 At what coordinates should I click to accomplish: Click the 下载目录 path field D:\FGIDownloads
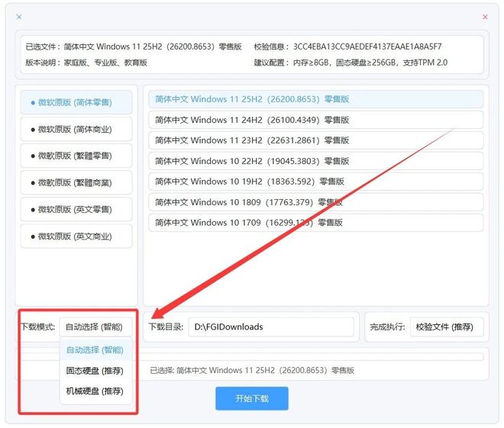coord(271,327)
